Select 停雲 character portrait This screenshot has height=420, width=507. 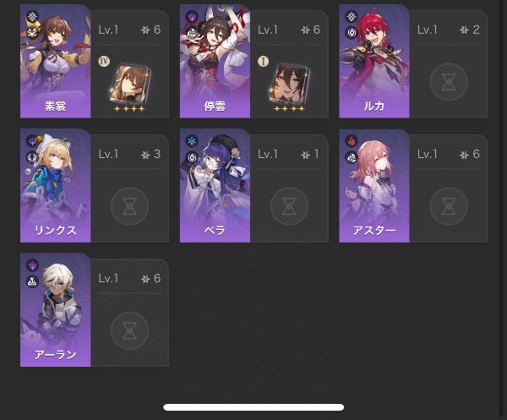[x=215, y=61]
